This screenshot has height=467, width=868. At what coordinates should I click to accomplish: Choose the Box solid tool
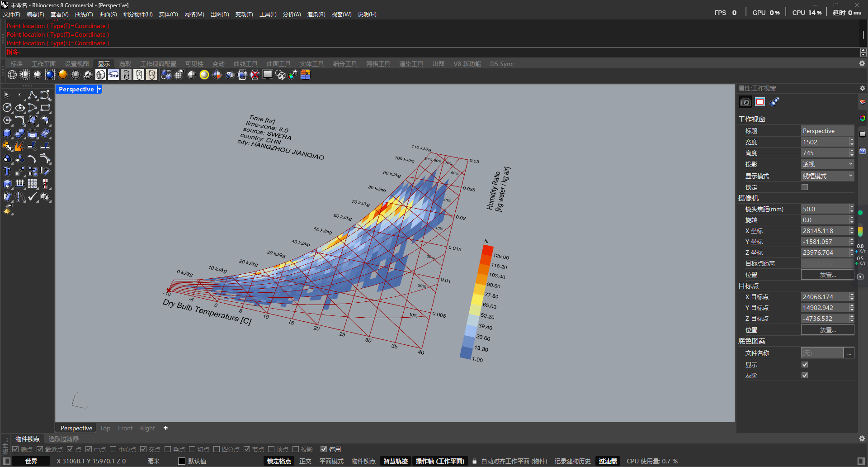click(x=7, y=133)
